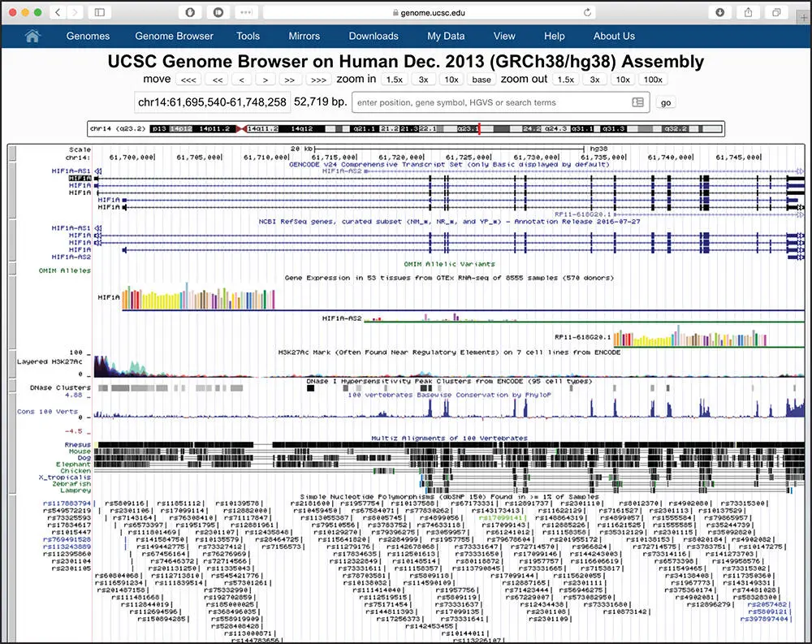Open Help menu
Image resolution: width=812 pixels, height=644 pixels.
click(x=554, y=36)
